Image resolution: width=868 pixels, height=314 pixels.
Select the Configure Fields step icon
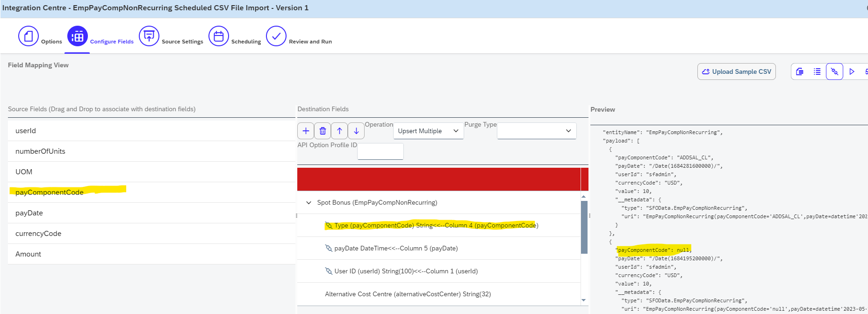click(78, 36)
